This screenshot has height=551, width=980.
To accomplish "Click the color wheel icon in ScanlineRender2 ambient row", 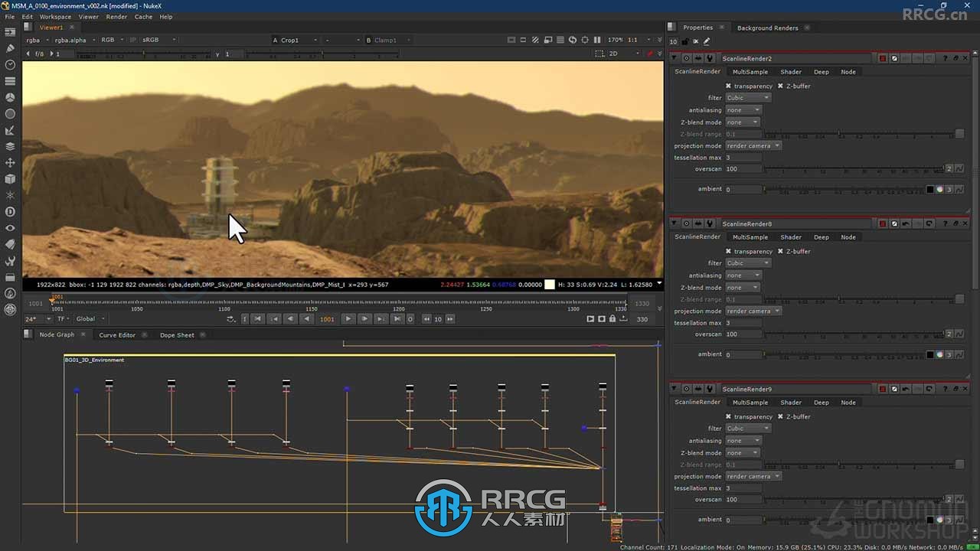I will [939, 189].
